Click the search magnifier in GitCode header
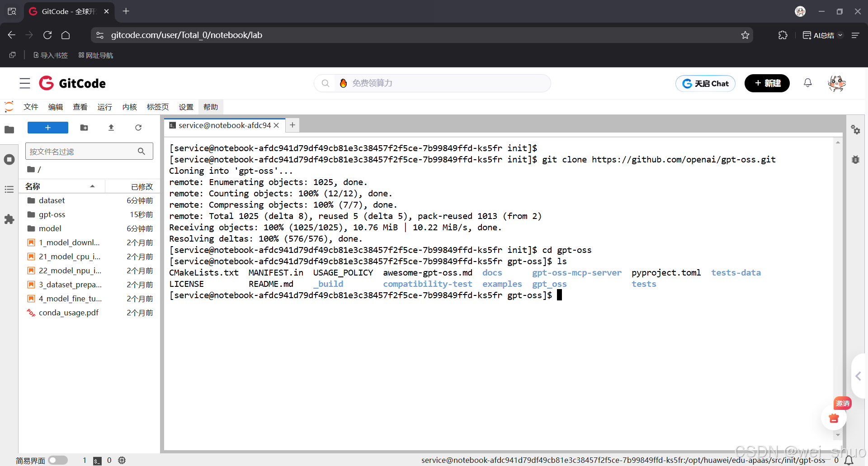Viewport: 868px width, 466px height. tap(325, 83)
